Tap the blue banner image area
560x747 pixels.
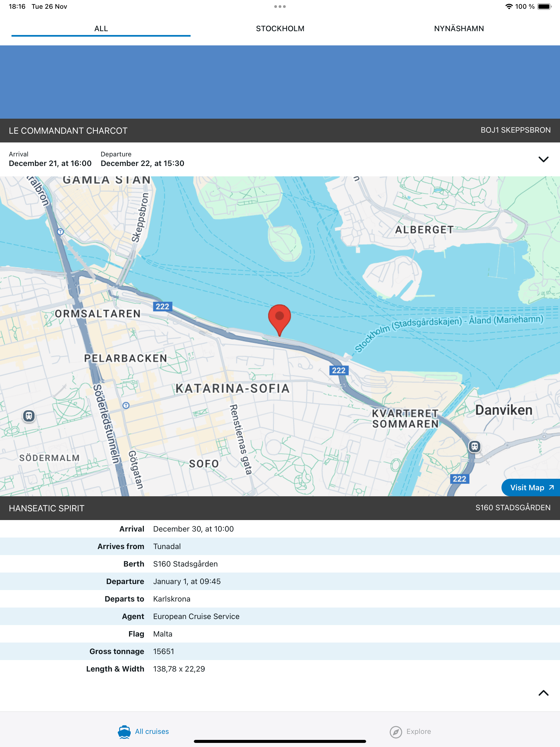[280, 82]
